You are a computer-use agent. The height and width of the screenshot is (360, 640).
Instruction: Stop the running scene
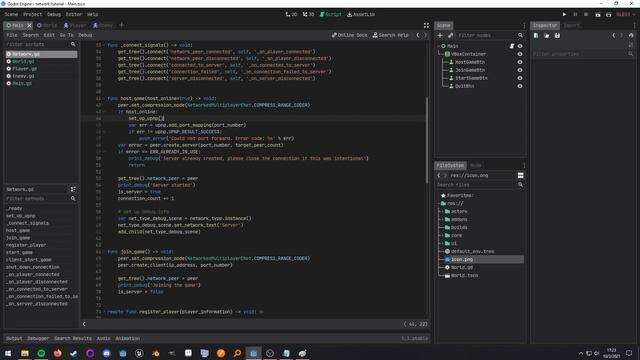coord(586,14)
